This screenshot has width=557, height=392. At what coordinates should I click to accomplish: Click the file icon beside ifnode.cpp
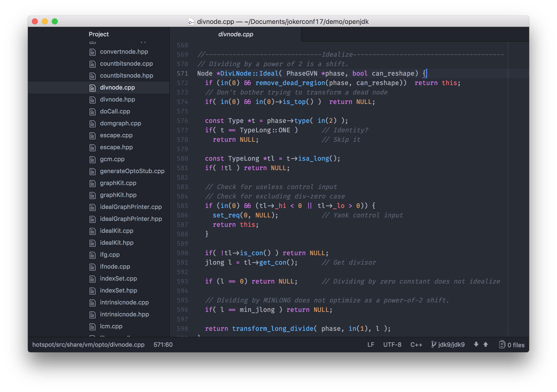(x=93, y=267)
